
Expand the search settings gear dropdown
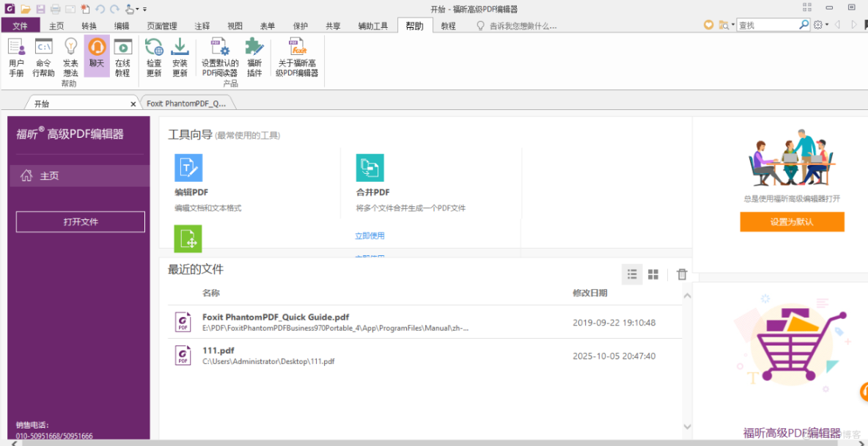click(828, 24)
